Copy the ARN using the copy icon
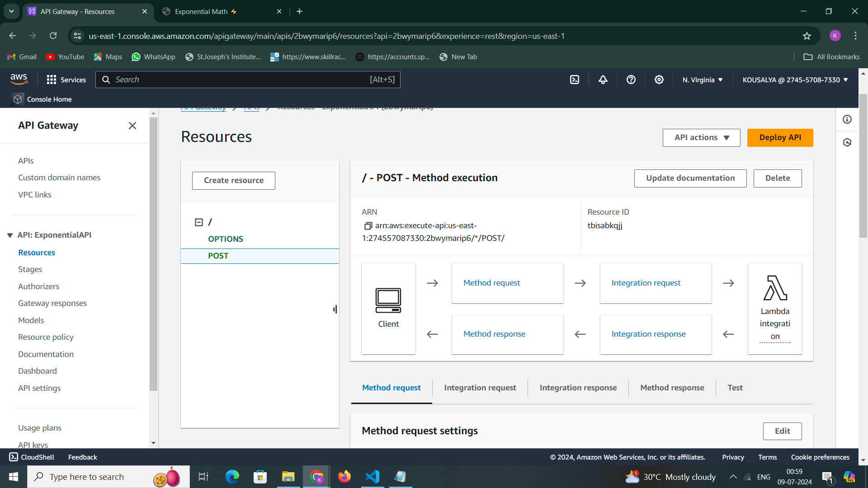Image resolution: width=868 pixels, height=488 pixels. click(368, 226)
